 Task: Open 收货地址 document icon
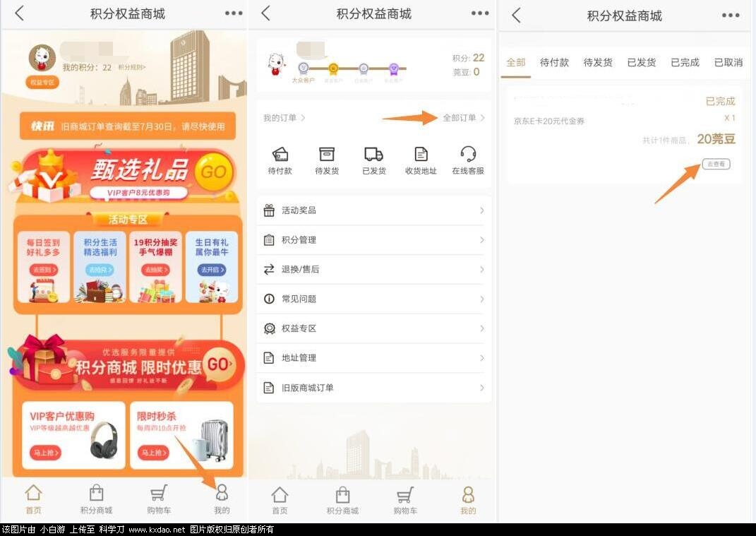click(421, 155)
